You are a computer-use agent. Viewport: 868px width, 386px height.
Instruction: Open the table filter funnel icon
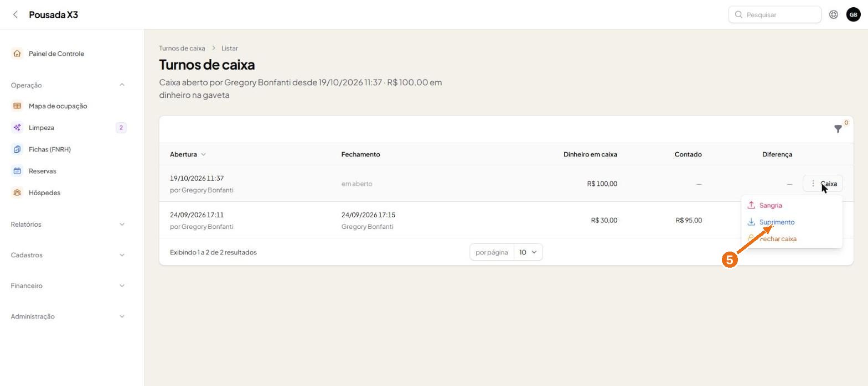838,129
